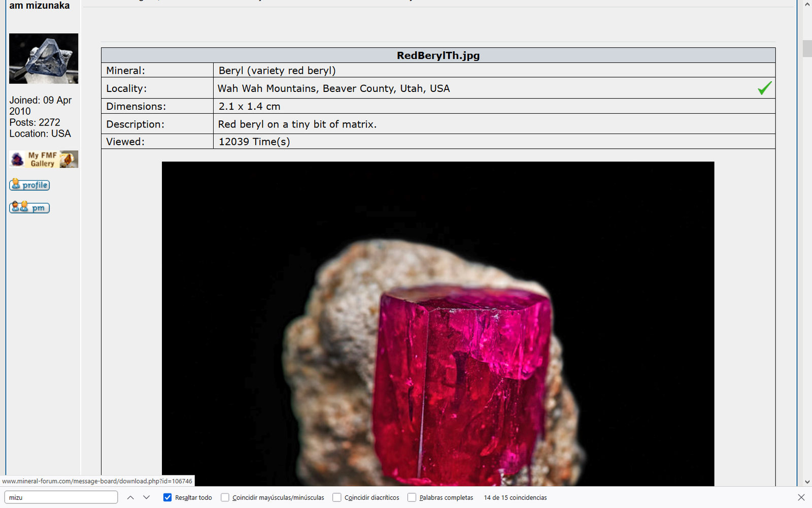This screenshot has width=812, height=508.
Task: Open the user's profile button
Action: pos(29,185)
